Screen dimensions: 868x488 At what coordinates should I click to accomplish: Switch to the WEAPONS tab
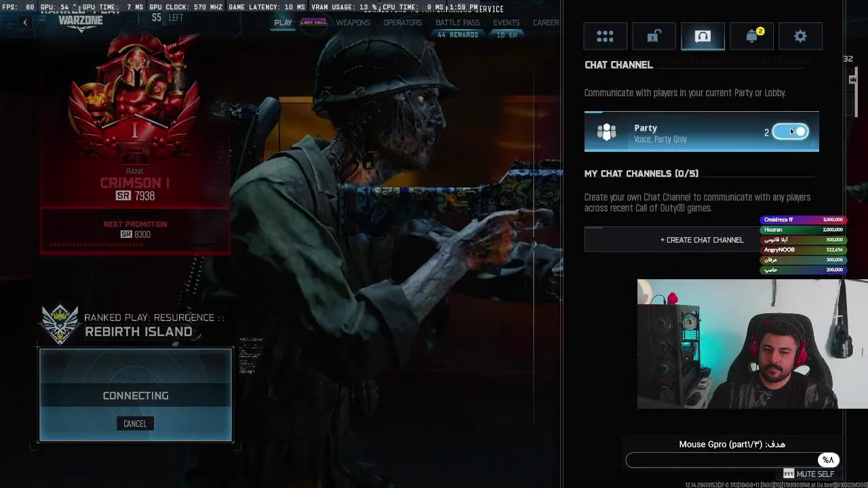click(353, 22)
